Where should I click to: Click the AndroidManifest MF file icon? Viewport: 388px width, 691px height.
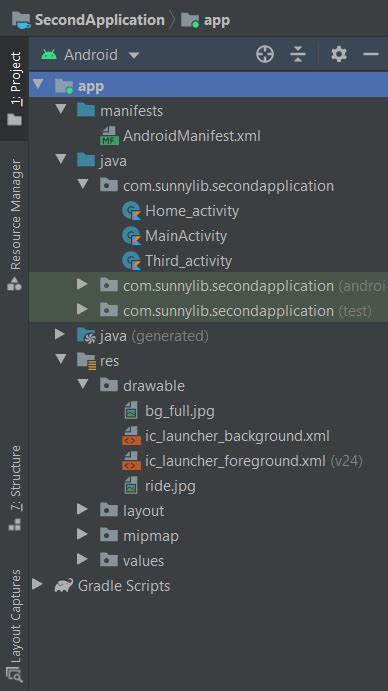[x=109, y=136]
